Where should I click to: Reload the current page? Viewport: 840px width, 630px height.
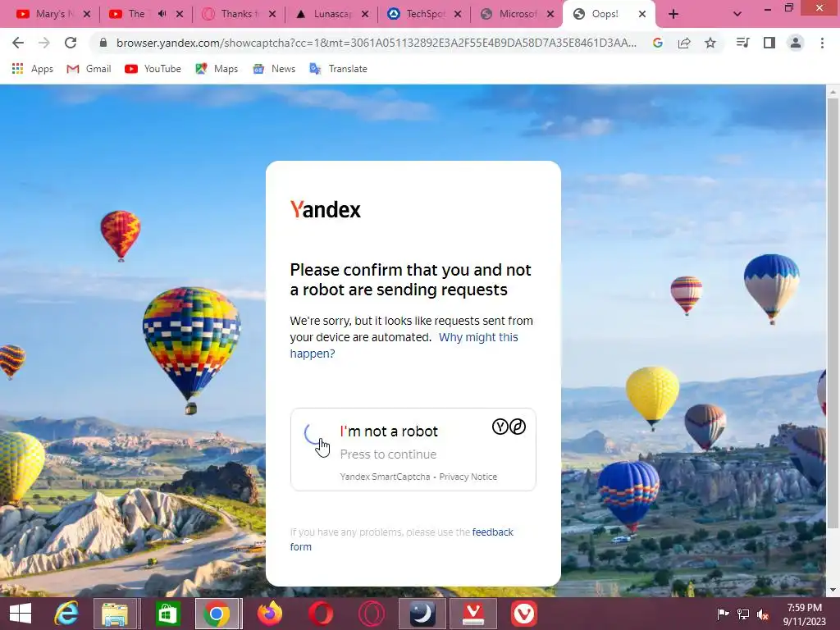(71, 43)
